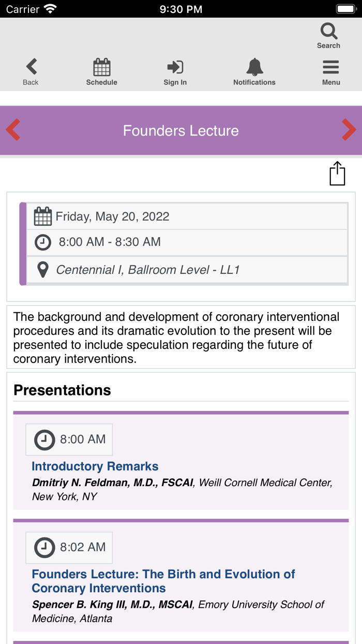
Task: Tap the Wi-Fi icon in the status bar
Action: click(x=49, y=8)
